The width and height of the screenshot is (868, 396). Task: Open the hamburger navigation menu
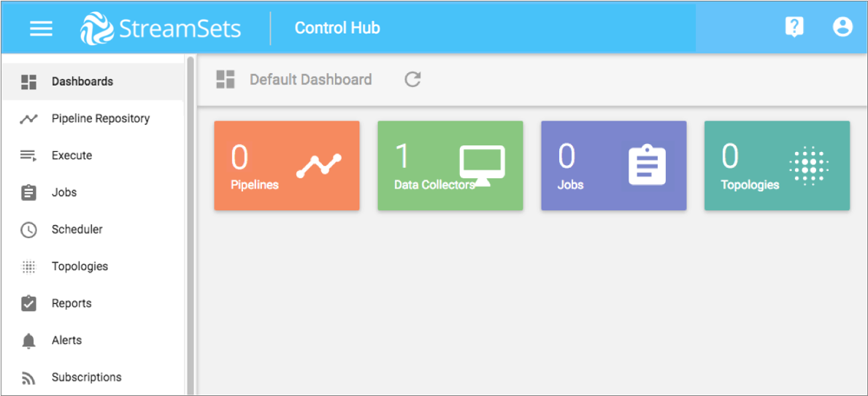tap(41, 28)
